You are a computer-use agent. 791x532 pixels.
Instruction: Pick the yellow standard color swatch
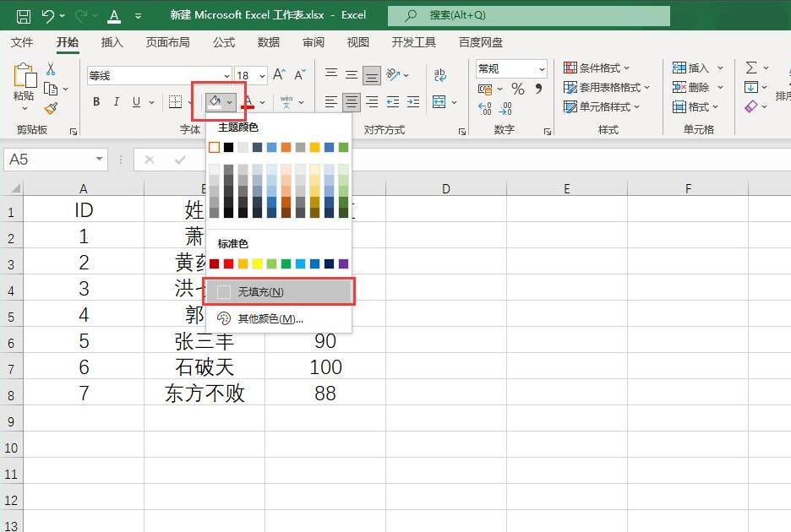pyautogui.click(x=257, y=263)
